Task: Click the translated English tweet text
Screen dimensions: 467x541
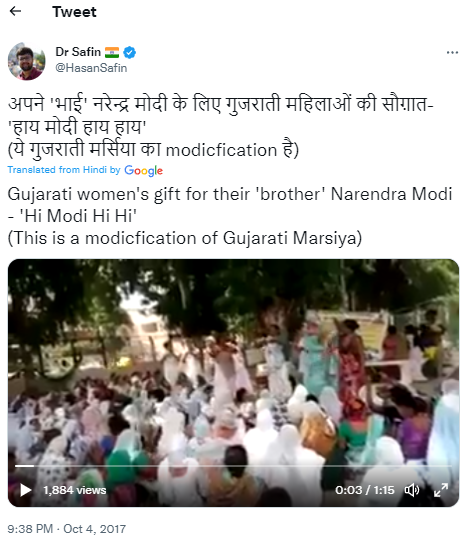Action: coord(230,216)
